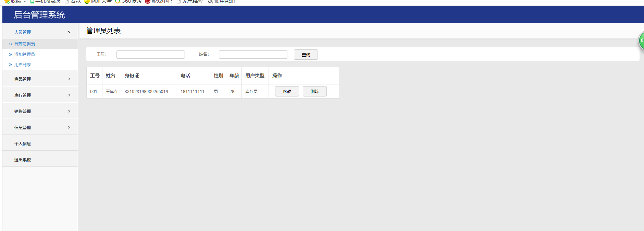
Task: Click 删除 for employee 001
Action: pyautogui.click(x=315, y=91)
